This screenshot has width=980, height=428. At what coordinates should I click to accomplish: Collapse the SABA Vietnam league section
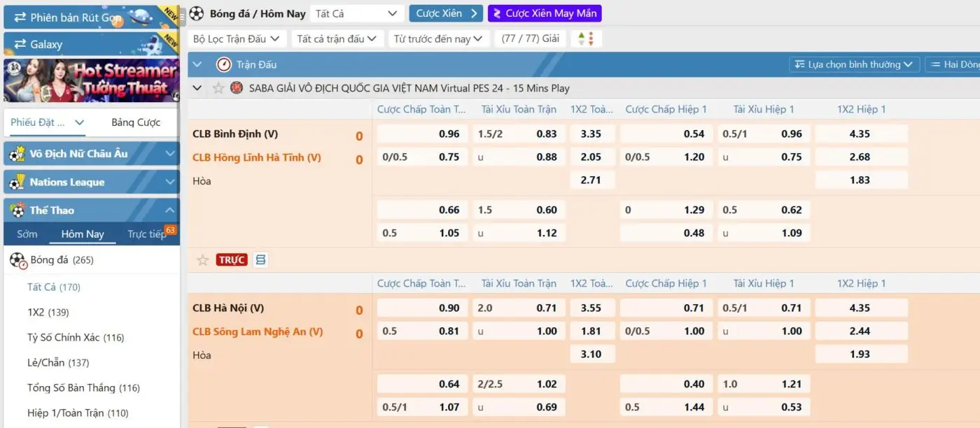point(197,88)
